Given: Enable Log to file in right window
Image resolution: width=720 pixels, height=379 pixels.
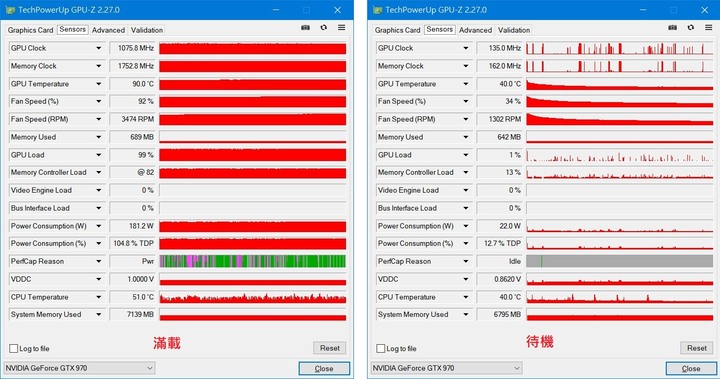Looking at the screenshot, I should click(381, 349).
